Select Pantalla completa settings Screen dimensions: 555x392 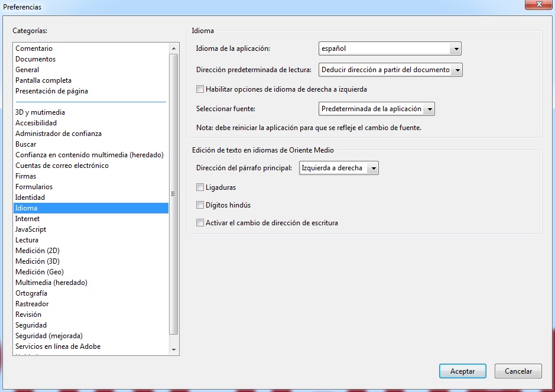[x=44, y=80]
